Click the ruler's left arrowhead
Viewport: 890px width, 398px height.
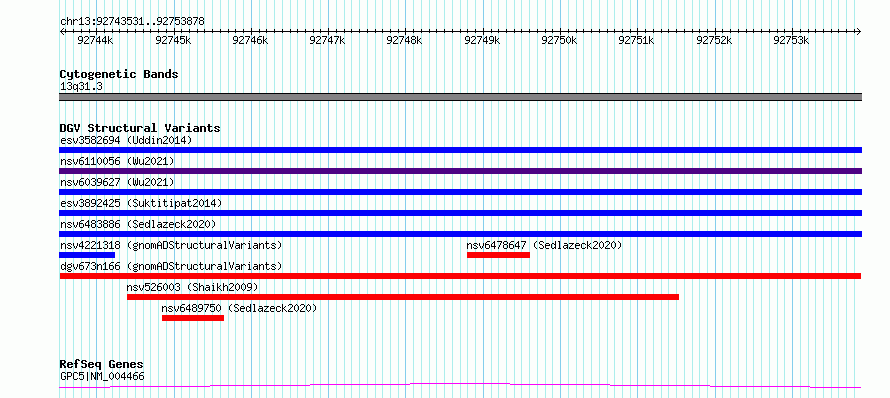coord(62,31)
